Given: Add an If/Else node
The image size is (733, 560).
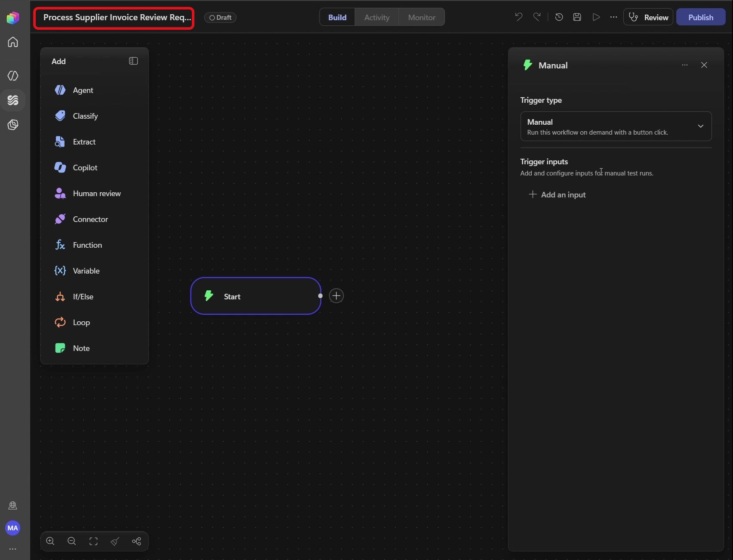Looking at the screenshot, I should click(x=94, y=297).
